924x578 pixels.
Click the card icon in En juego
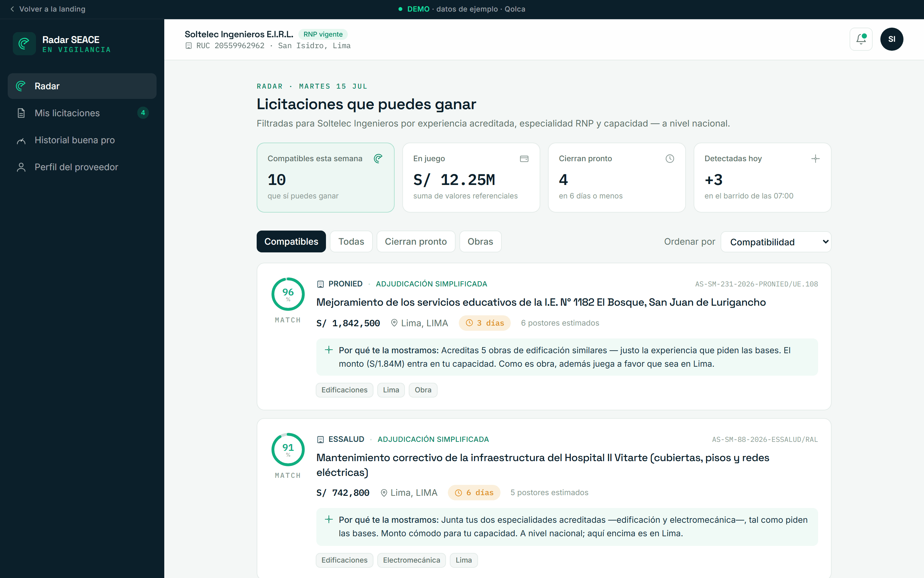point(524,159)
